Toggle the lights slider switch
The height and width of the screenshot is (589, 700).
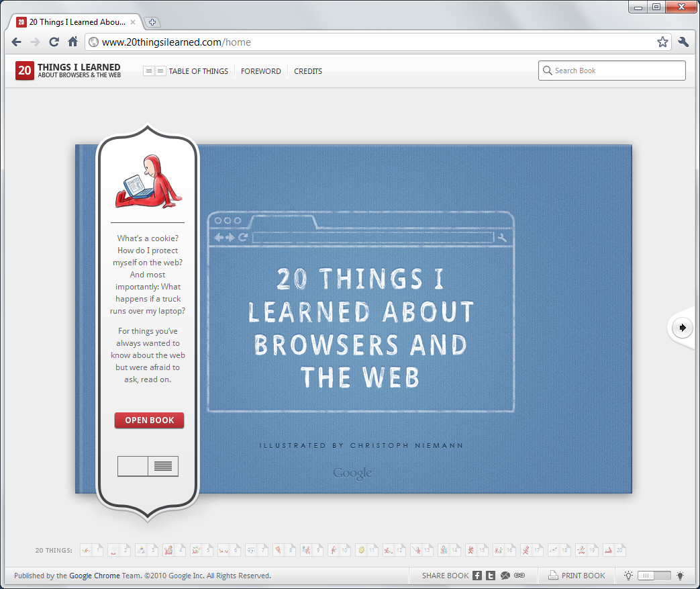[x=654, y=576]
